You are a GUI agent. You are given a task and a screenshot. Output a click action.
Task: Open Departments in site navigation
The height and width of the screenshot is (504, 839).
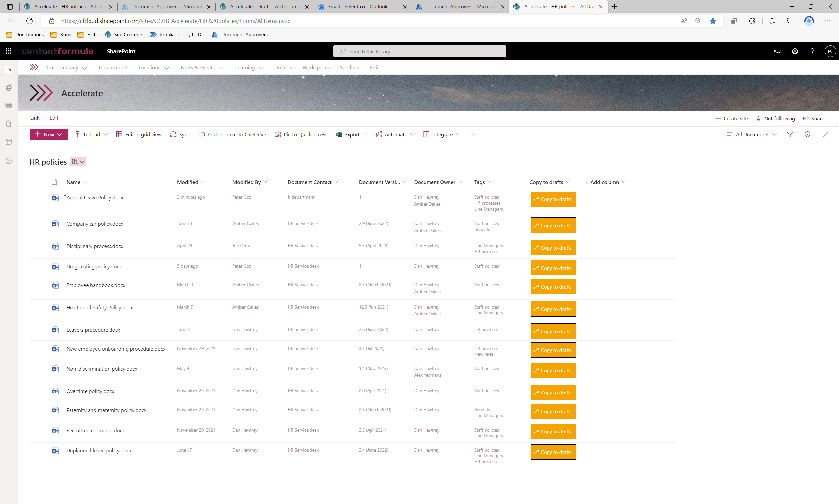113,68
